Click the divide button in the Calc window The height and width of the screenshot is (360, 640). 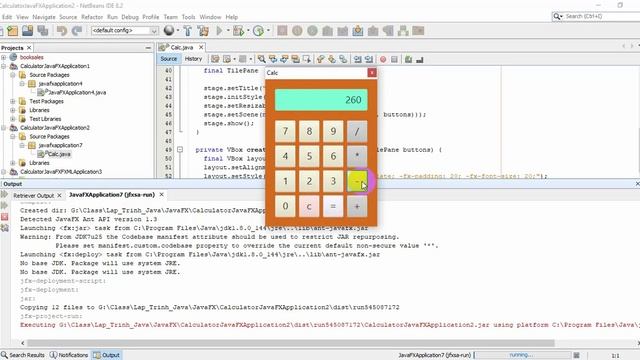coord(357,131)
